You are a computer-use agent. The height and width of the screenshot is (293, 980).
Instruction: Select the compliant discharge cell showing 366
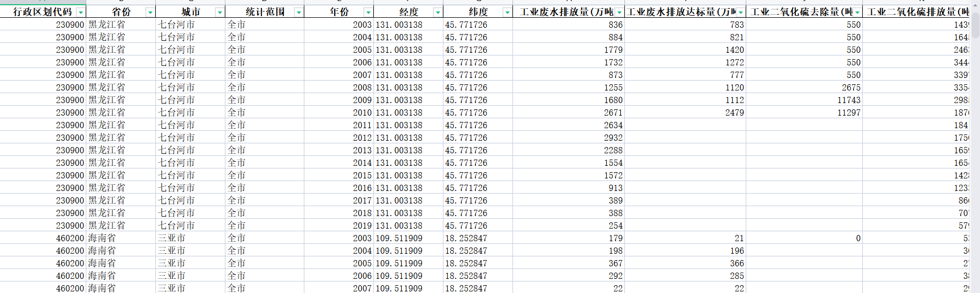click(x=685, y=263)
